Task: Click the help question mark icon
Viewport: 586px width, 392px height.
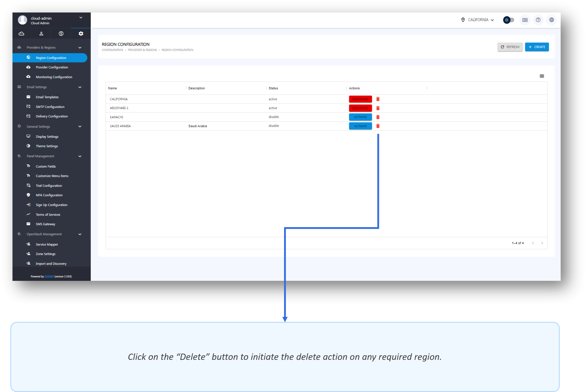Action: (538, 20)
